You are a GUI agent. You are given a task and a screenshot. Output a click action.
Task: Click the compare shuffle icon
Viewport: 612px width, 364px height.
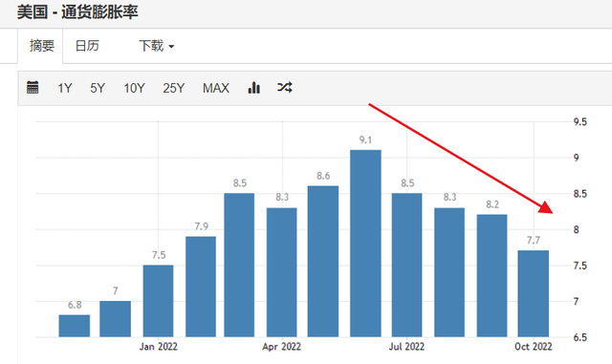pyautogui.click(x=285, y=87)
